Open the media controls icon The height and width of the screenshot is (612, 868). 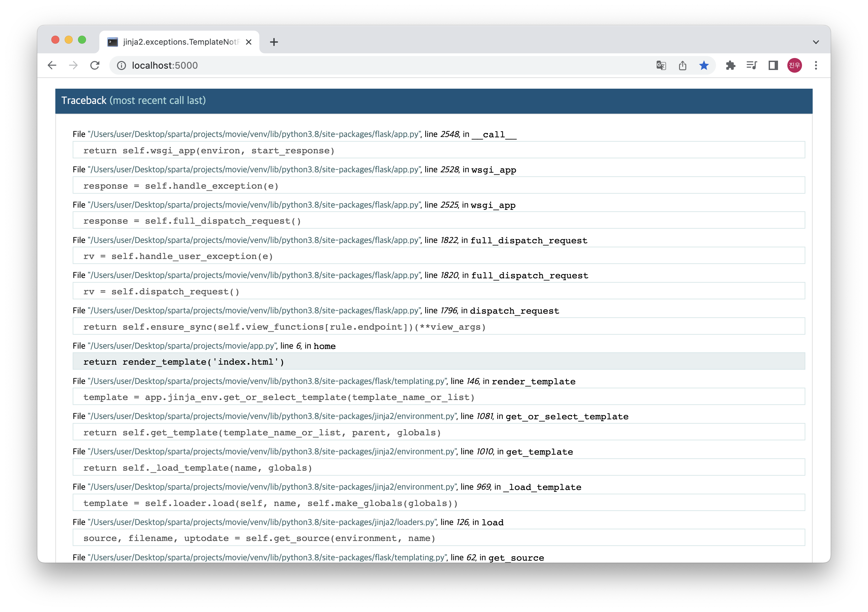(x=752, y=65)
